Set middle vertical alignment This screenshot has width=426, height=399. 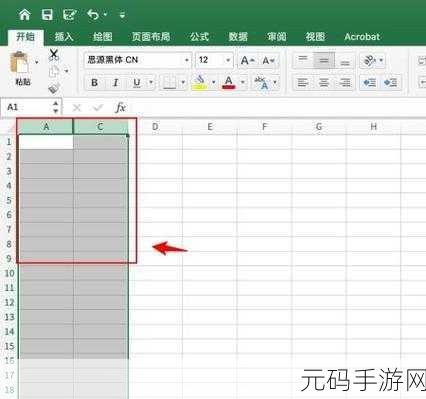click(x=324, y=60)
